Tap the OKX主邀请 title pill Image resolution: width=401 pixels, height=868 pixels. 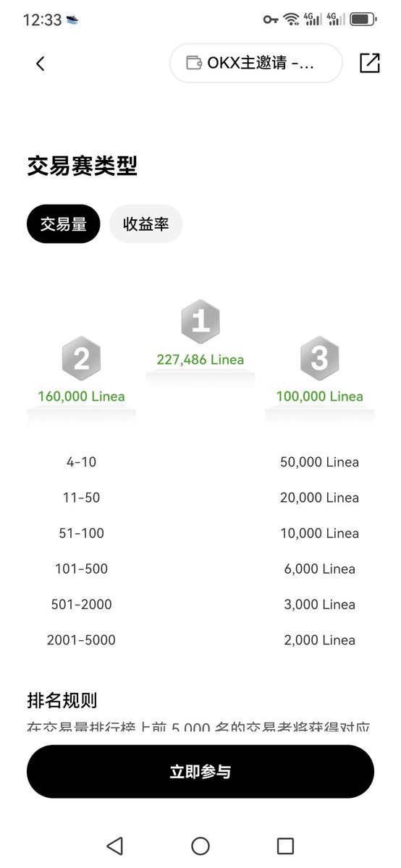[256, 63]
